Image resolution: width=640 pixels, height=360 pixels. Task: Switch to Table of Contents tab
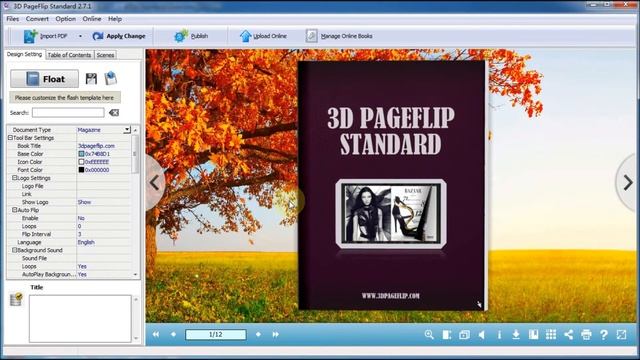pos(69,55)
